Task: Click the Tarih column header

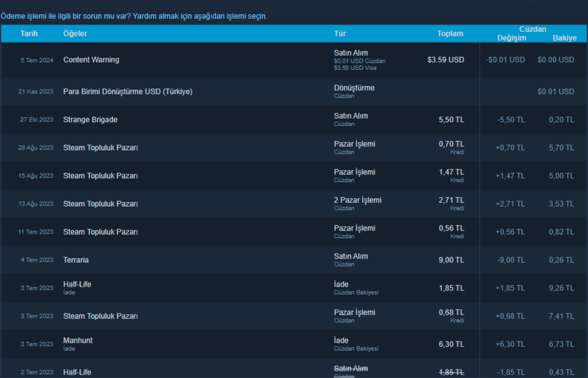Action: click(29, 34)
